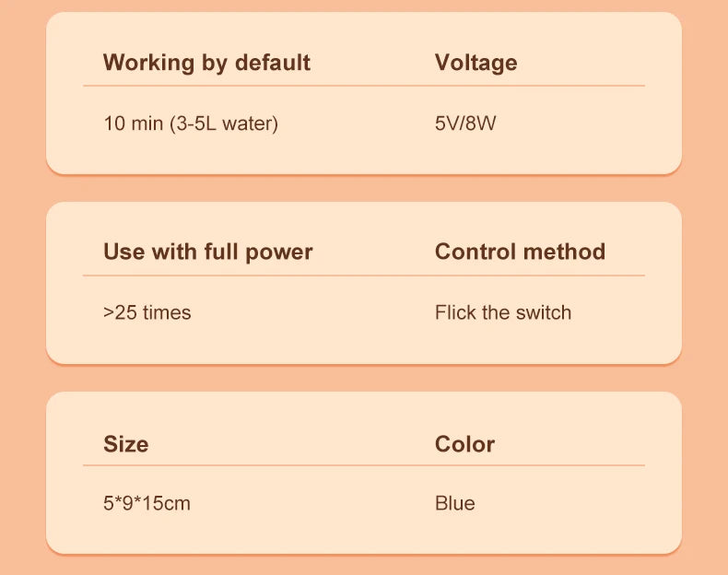Image resolution: width=728 pixels, height=575 pixels.
Task: Click the "Color" heading
Action: click(x=464, y=444)
